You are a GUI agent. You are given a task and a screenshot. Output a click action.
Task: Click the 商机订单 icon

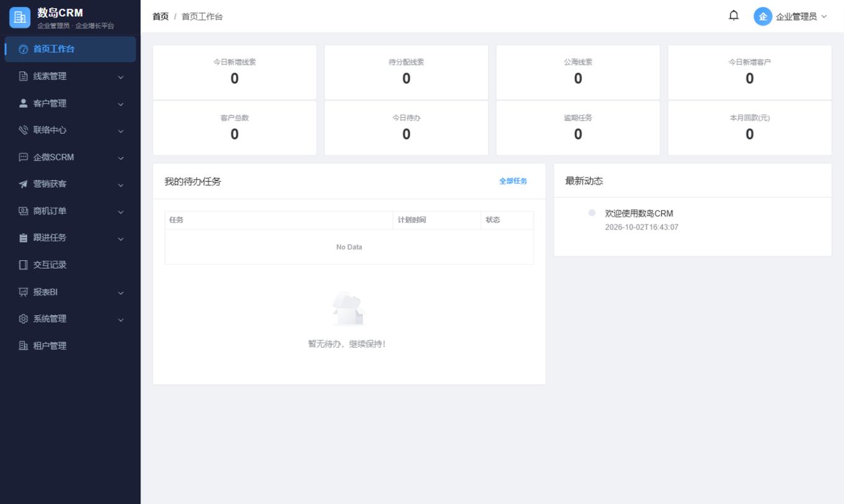[24, 211]
